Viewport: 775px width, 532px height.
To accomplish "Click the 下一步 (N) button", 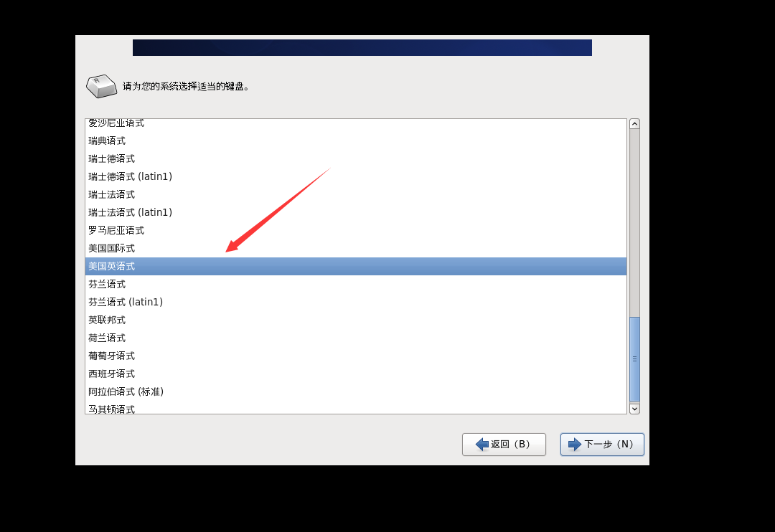I will tap(602, 444).
